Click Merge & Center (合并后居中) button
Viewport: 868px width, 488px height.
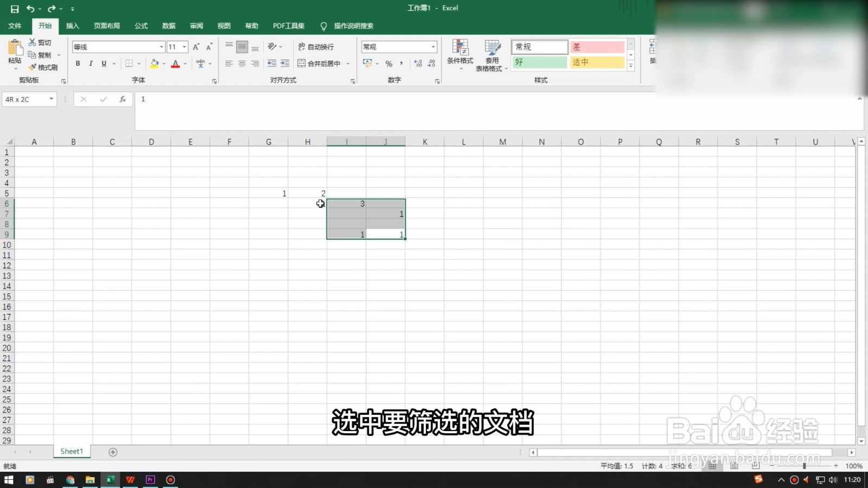tap(320, 63)
